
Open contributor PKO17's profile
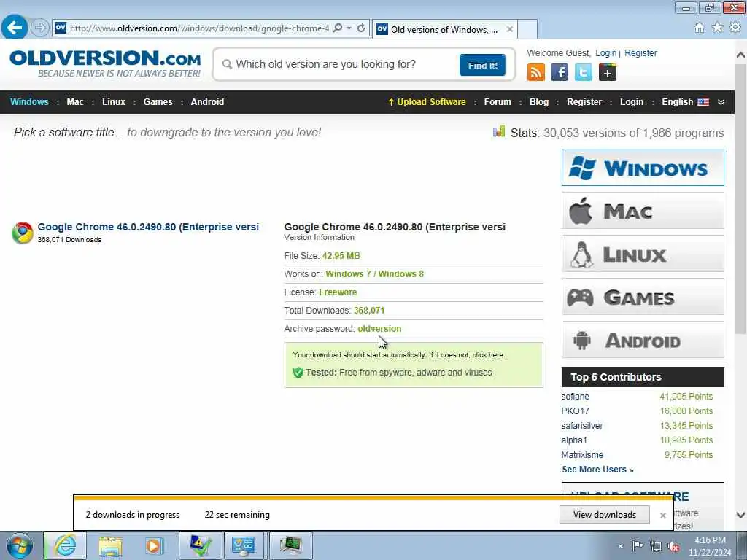(x=575, y=411)
